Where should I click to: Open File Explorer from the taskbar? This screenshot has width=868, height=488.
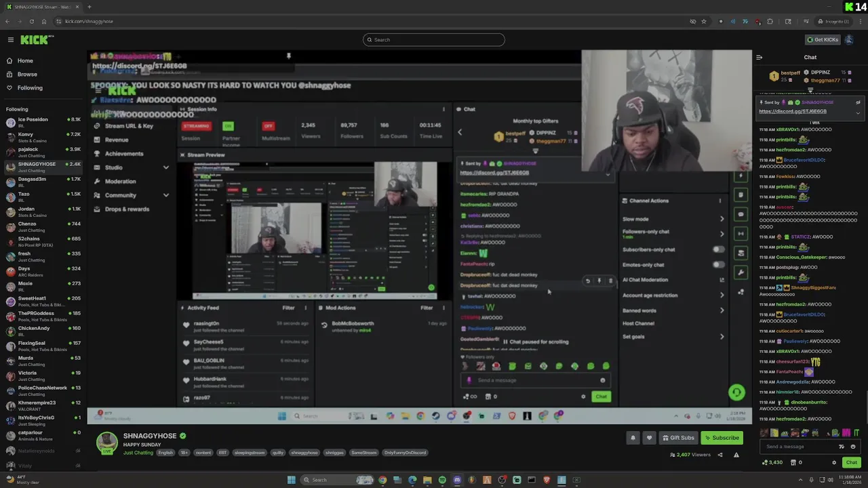pos(427,480)
